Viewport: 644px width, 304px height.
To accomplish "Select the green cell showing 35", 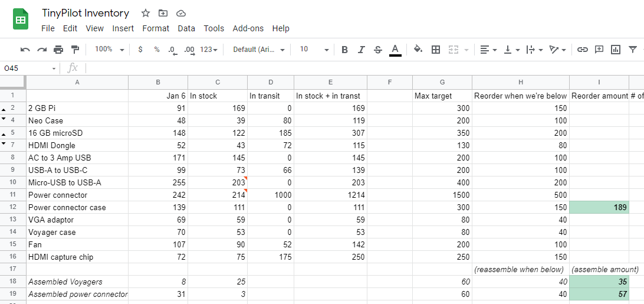I will click(x=599, y=282).
